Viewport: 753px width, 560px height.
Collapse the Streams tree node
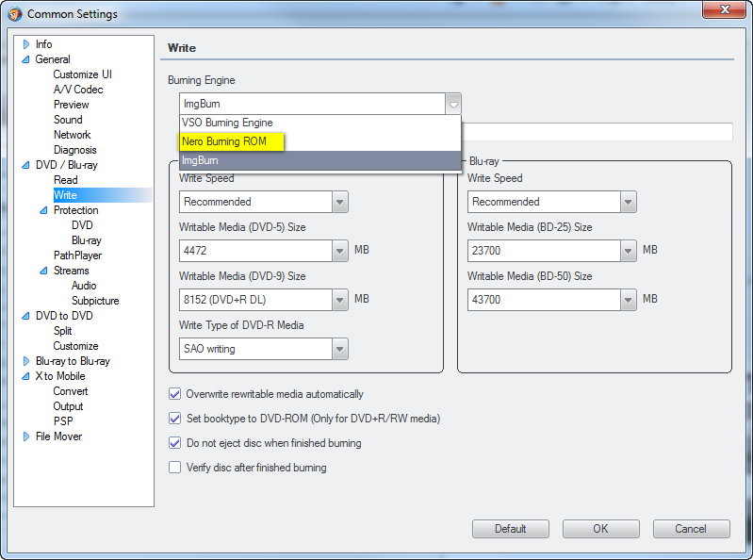[x=43, y=271]
